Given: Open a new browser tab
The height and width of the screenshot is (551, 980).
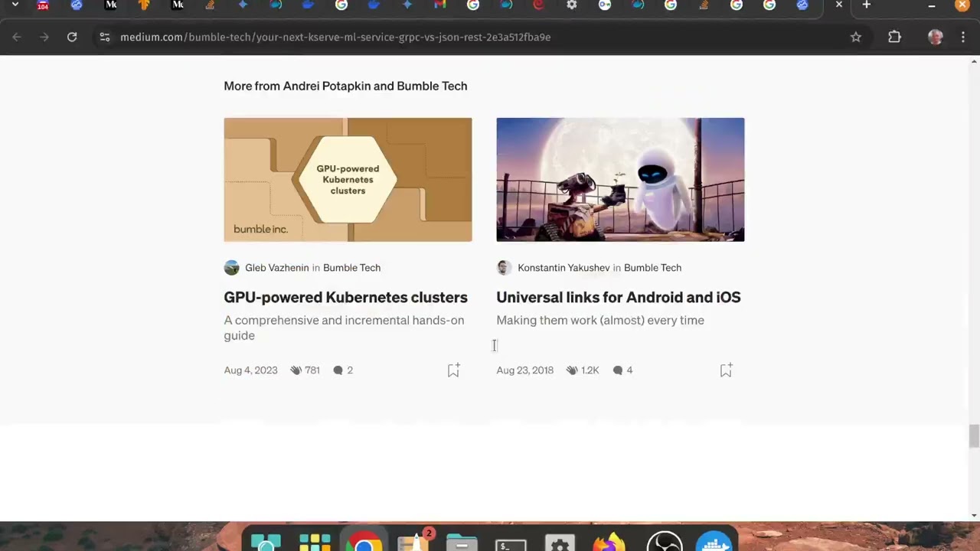Looking at the screenshot, I should (867, 5).
